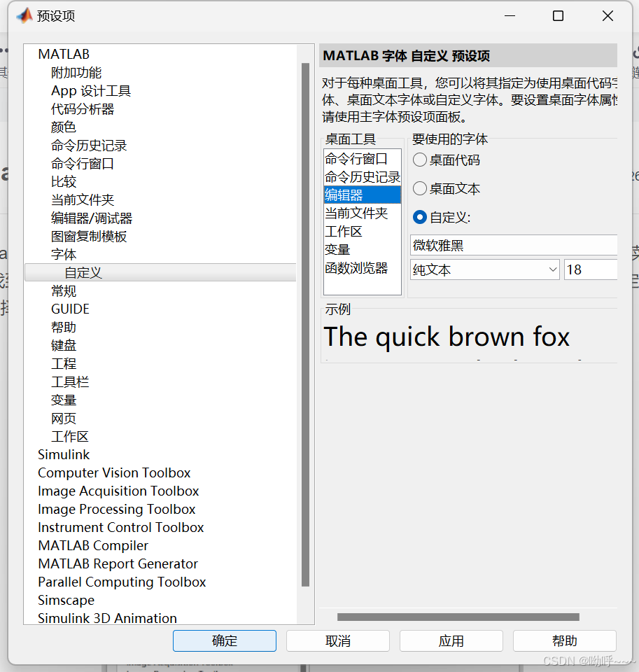
Task: Open App 设计工具 preferences
Action: pos(91,90)
